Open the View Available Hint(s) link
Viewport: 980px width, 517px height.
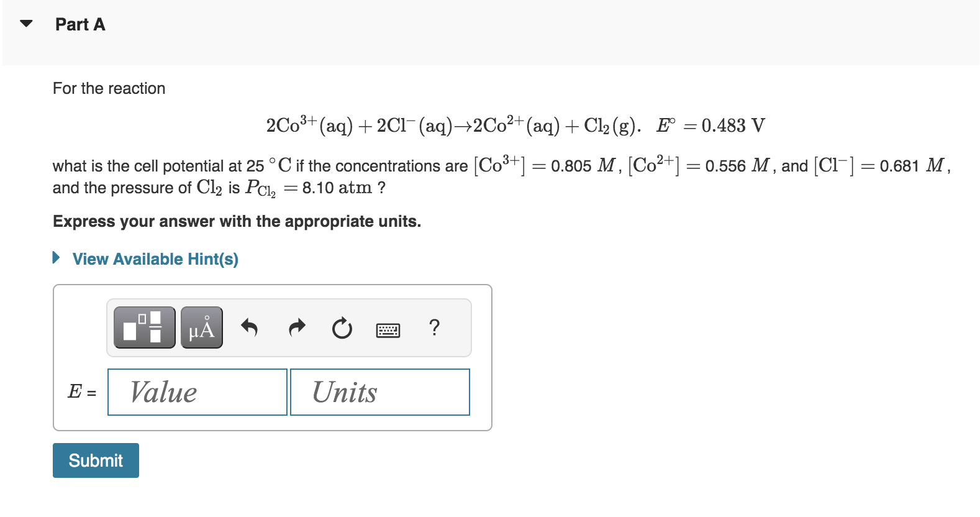pos(155,259)
